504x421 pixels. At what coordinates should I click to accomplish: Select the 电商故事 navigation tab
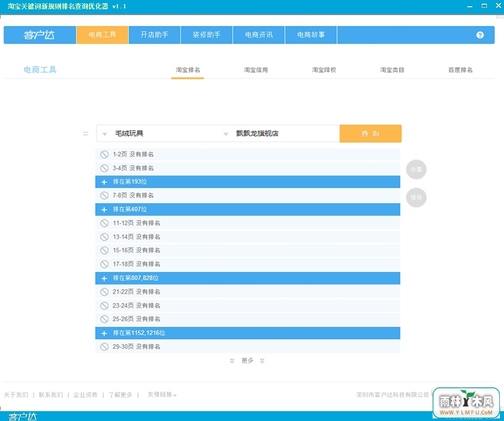tap(311, 35)
